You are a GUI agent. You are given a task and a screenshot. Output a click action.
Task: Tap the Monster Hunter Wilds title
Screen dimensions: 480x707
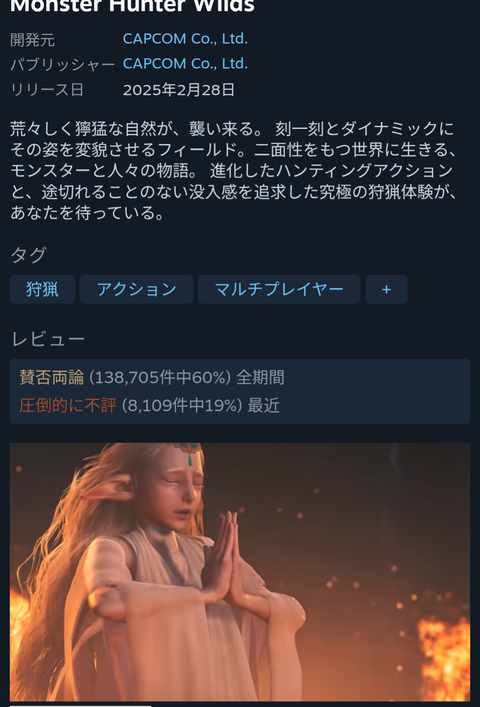pos(132,6)
